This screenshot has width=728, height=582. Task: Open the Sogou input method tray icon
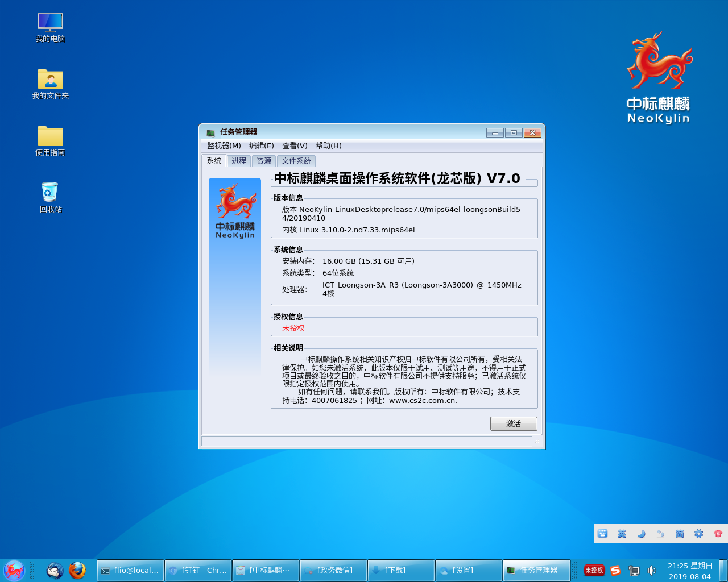pyautogui.click(x=615, y=570)
